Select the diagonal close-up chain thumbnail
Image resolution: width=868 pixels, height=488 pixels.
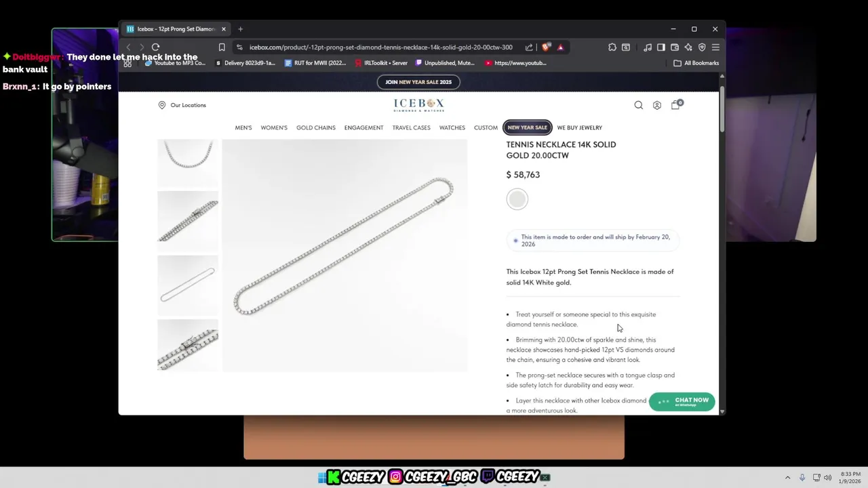(x=188, y=221)
